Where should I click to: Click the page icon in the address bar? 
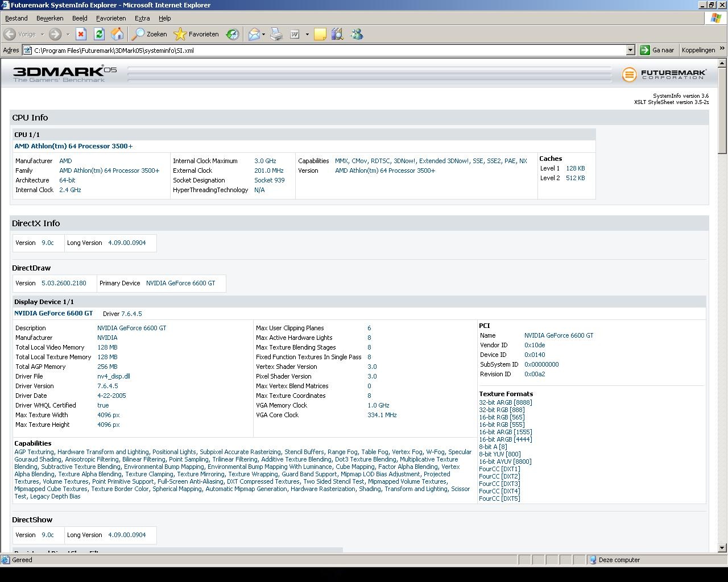pos(27,50)
